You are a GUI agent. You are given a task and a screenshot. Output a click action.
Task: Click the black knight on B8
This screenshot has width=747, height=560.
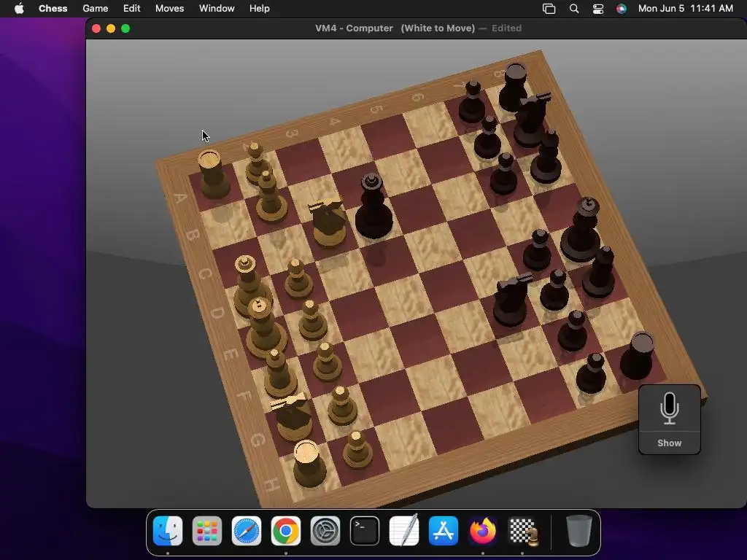531,121
